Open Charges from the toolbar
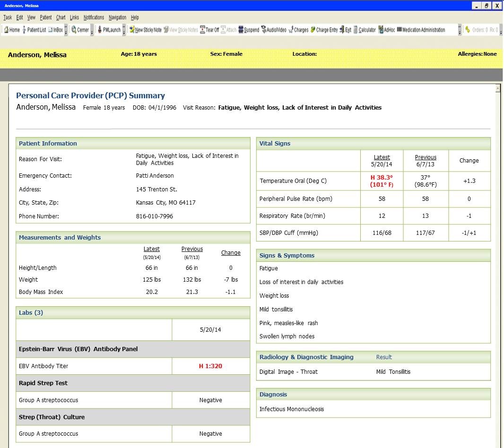504x448 pixels. (298, 30)
